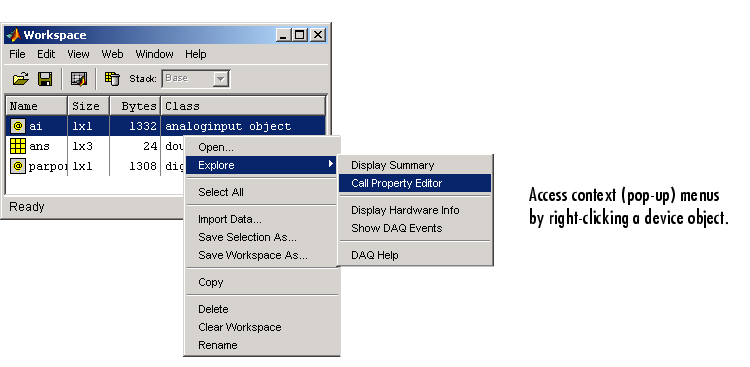Choose Save Workspace As... menu entry

(x=262, y=255)
